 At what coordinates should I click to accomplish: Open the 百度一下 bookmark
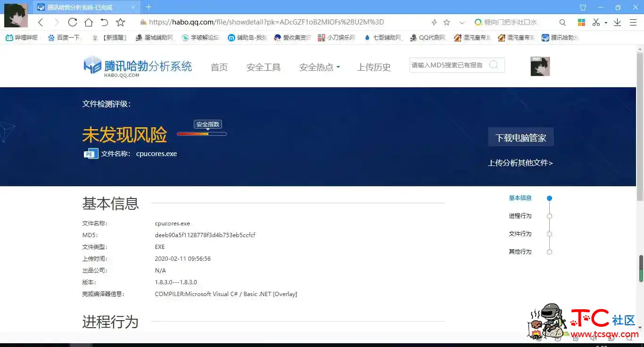pos(64,38)
